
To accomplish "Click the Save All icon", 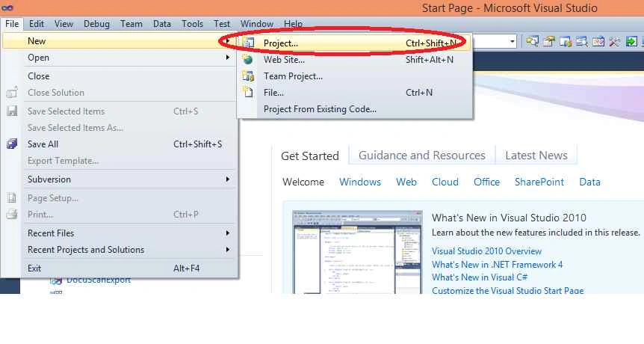I will 12,144.
